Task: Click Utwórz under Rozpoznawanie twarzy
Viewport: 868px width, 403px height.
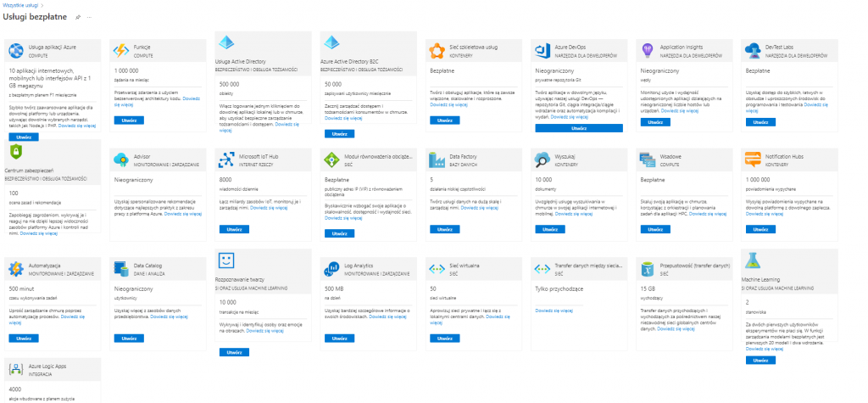Action: tap(234, 352)
